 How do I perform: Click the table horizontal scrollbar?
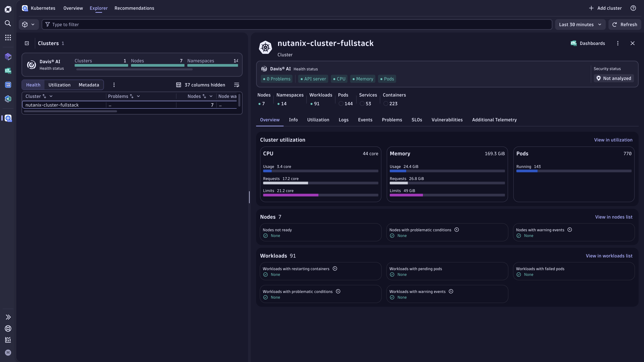coord(70,111)
